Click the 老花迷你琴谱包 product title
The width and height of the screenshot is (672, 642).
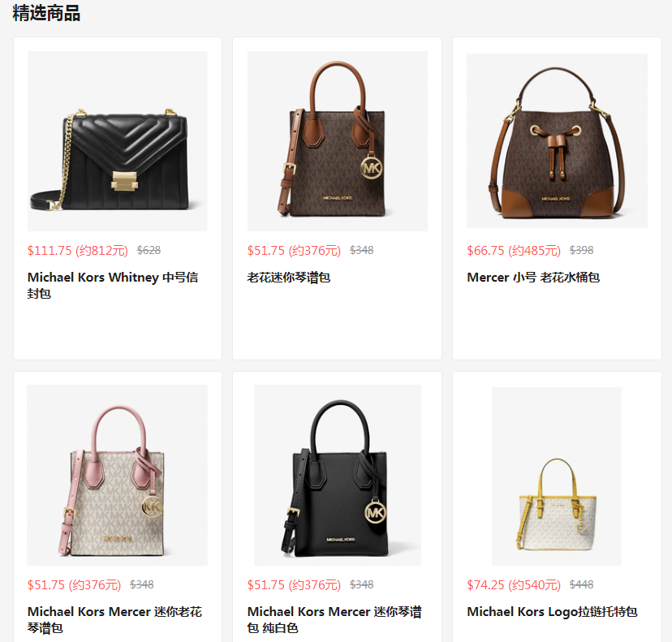click(x=288, y=278)
